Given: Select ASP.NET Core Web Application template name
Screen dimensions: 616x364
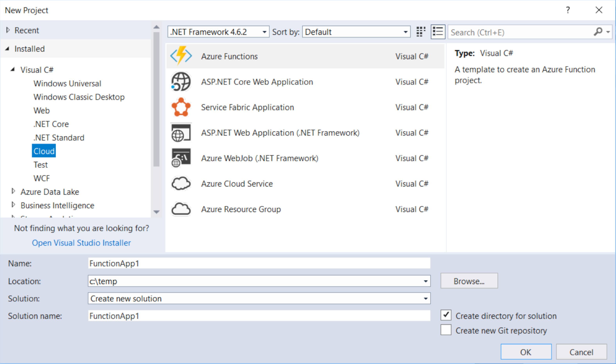Looking at the screenshot, I should pyautogui.click(x=257, y=82).
